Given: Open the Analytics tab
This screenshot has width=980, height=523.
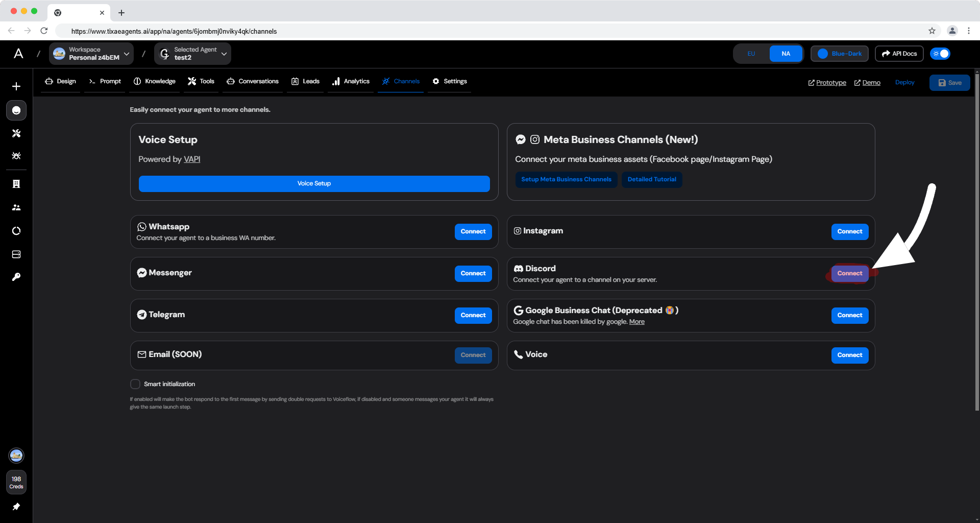Looking at the screenshot, I should pyautogui.click(x=351, y=81).
